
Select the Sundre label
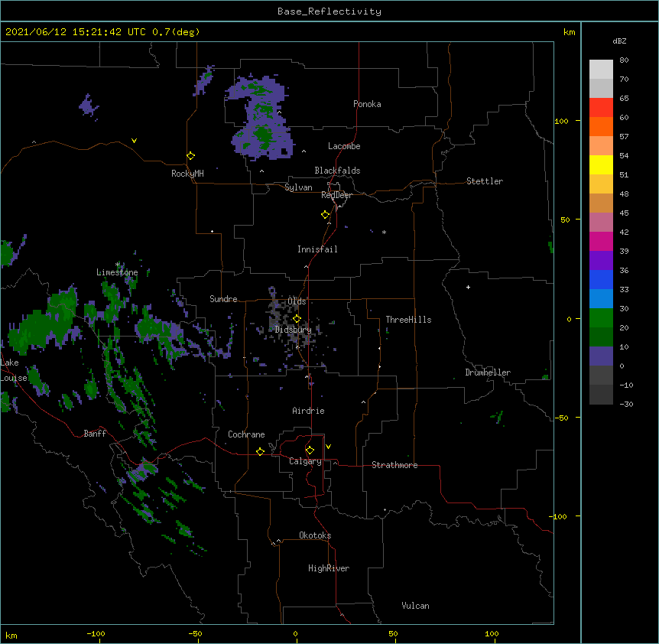point(223,299)
